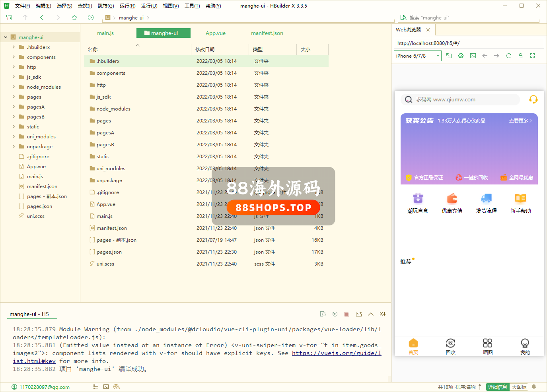The height and width of the screenshot is (392, 547).
Task: Click the browser URL address field
Action: tap(469, 43)
